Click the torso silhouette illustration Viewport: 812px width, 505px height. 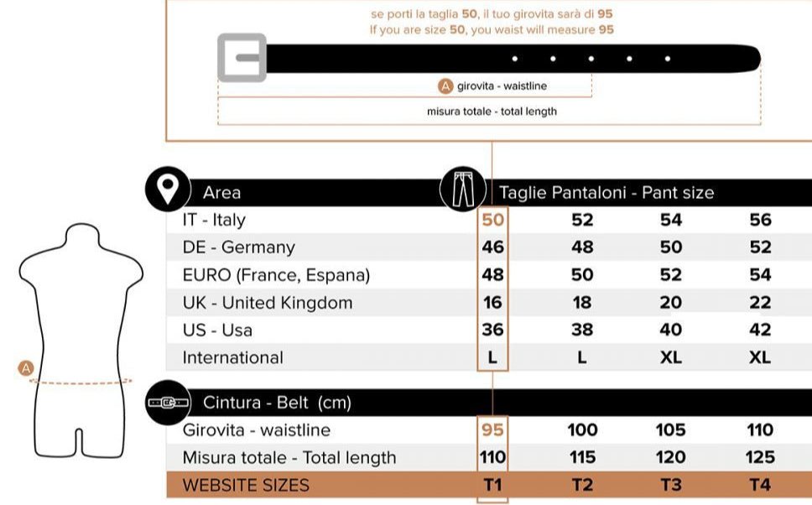pos(81,341)
